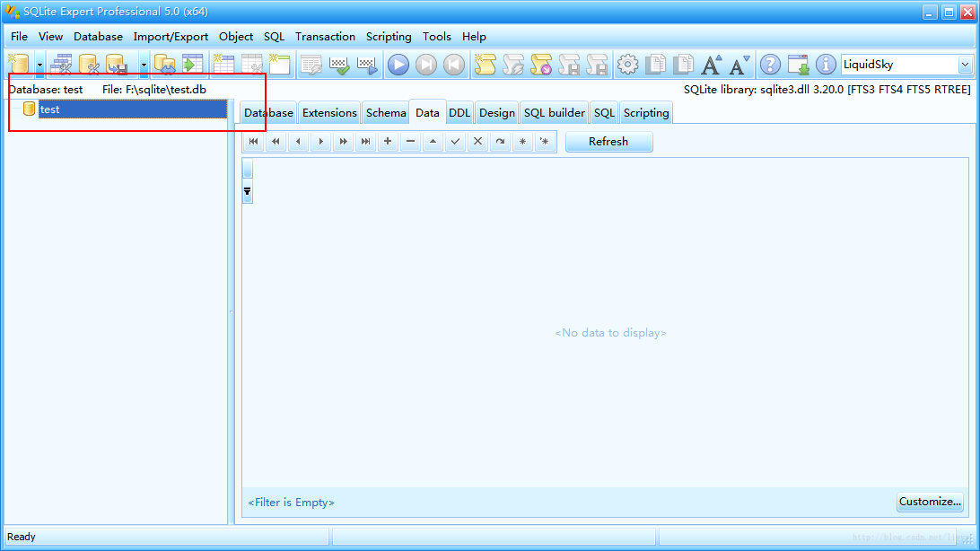The width and height of the screenshot is (980, 551).
Task: Open the Help menu
Action: click(x=474, y=36)
